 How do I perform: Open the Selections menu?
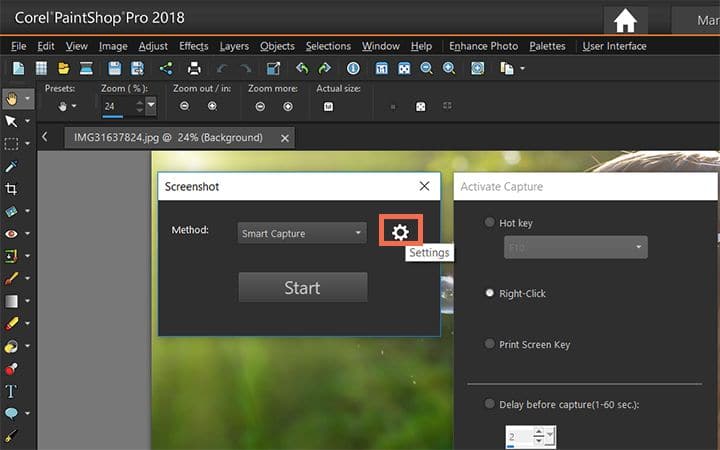click(x=328, y=46)
